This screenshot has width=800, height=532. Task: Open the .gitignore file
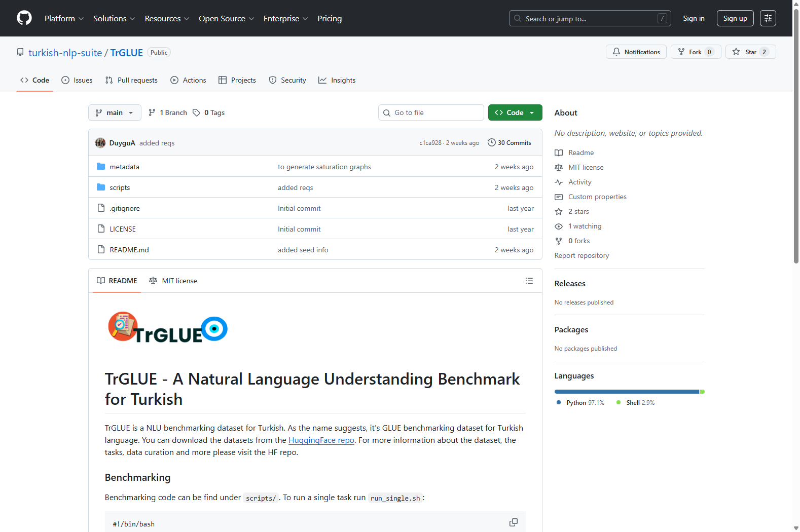(x=125, y=208)
